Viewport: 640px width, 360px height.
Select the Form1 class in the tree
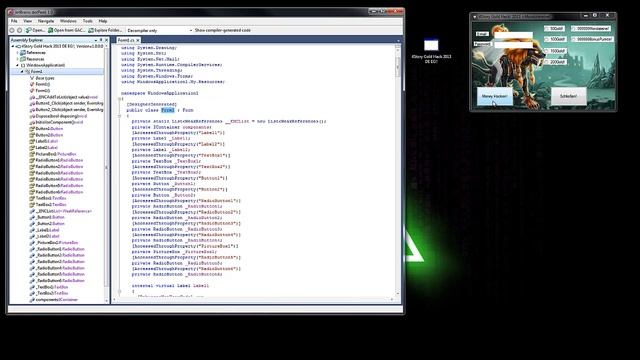(36, 72)
